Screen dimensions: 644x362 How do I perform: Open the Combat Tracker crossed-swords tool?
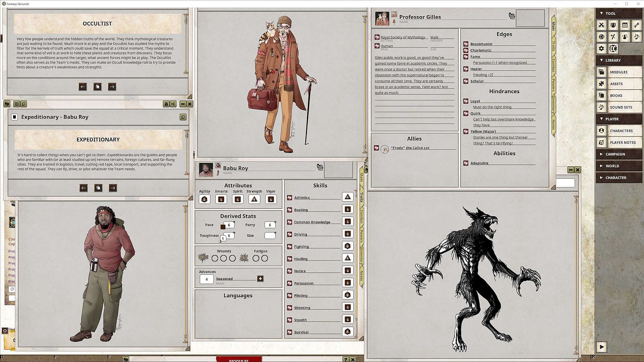601,25
